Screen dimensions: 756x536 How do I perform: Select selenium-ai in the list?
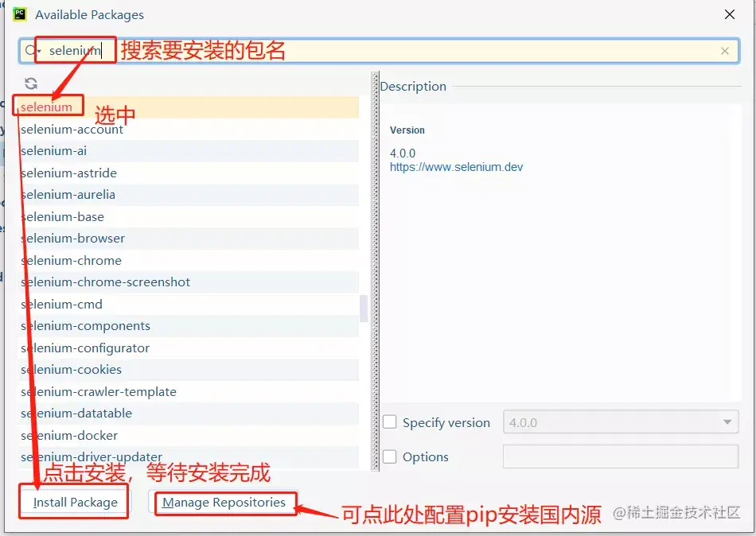[189, 151]
